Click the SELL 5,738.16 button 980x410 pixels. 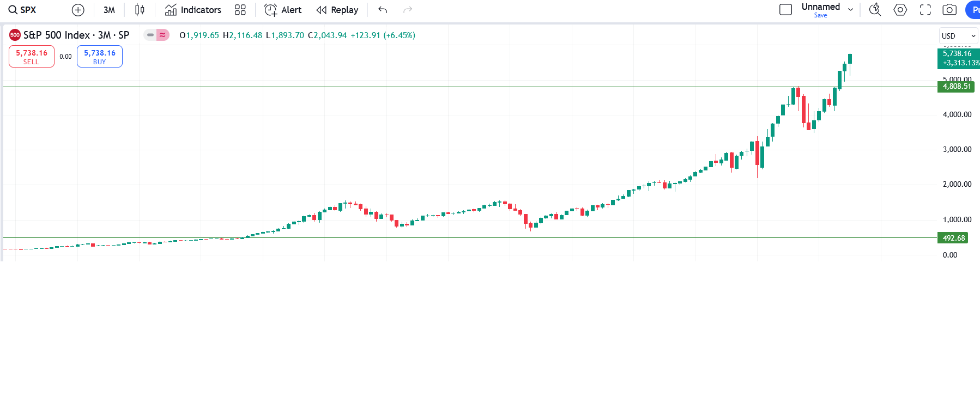pyautogui.click(x=32, y=56)
